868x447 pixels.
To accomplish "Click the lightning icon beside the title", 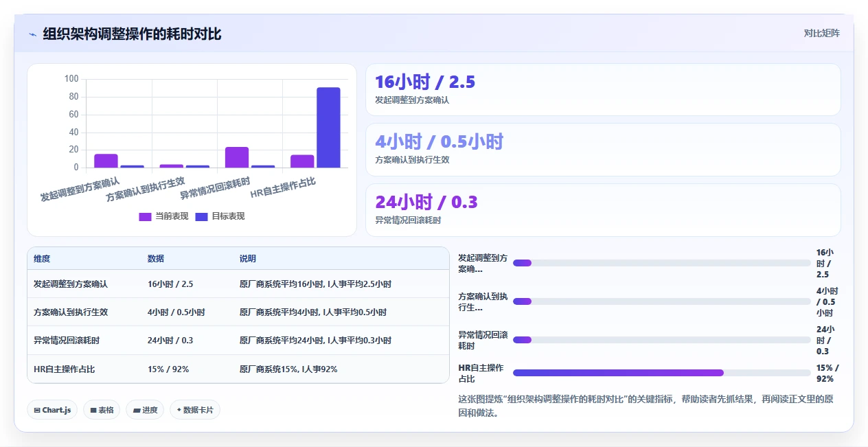I will tap(32, 34).
